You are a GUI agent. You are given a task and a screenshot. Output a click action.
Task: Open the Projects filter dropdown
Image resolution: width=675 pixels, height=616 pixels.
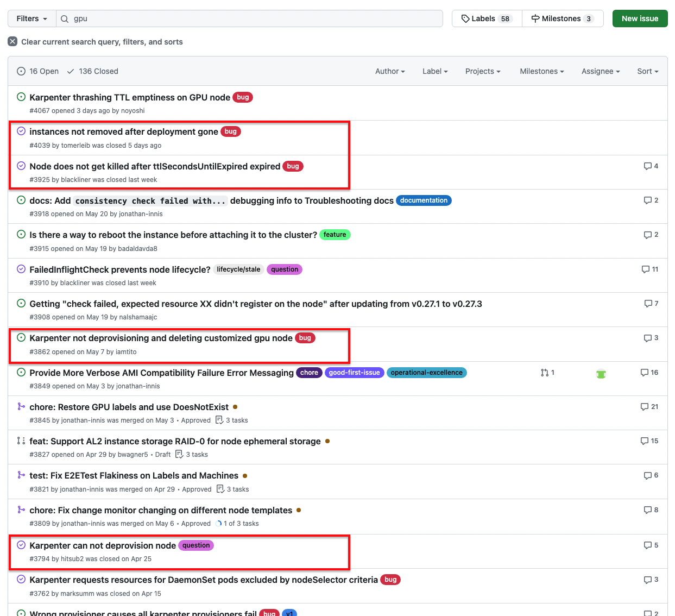click(483, 71)
